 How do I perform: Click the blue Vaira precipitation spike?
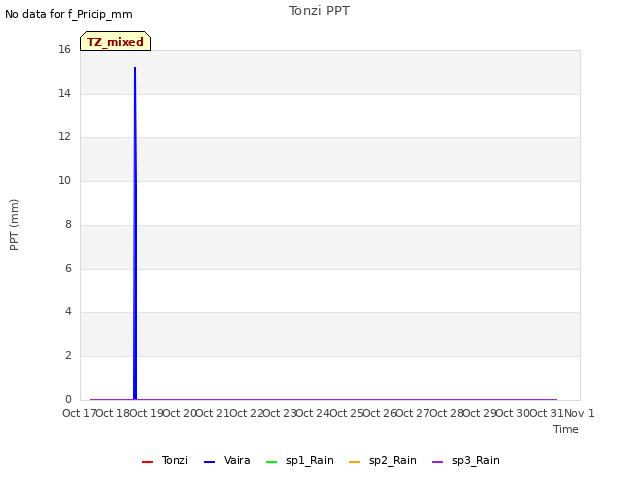pyautogui.click(x=135, y=233)
